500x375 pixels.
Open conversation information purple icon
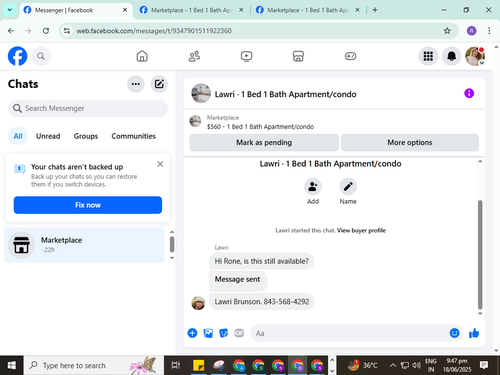point(469,93)
